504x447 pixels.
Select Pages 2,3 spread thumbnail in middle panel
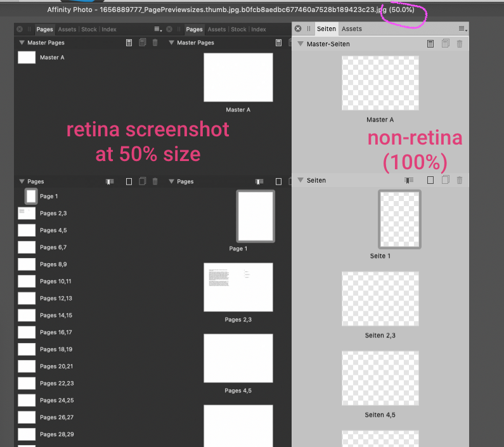(238, 287)
